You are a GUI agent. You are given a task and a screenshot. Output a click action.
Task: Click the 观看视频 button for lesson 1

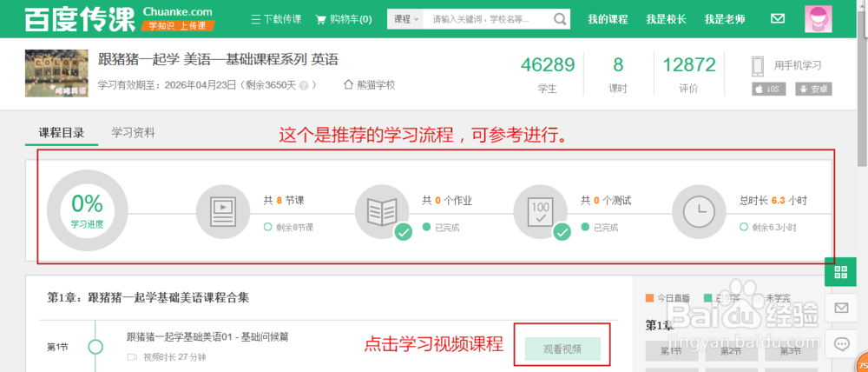pyautogui.click(x=562, y=349)
